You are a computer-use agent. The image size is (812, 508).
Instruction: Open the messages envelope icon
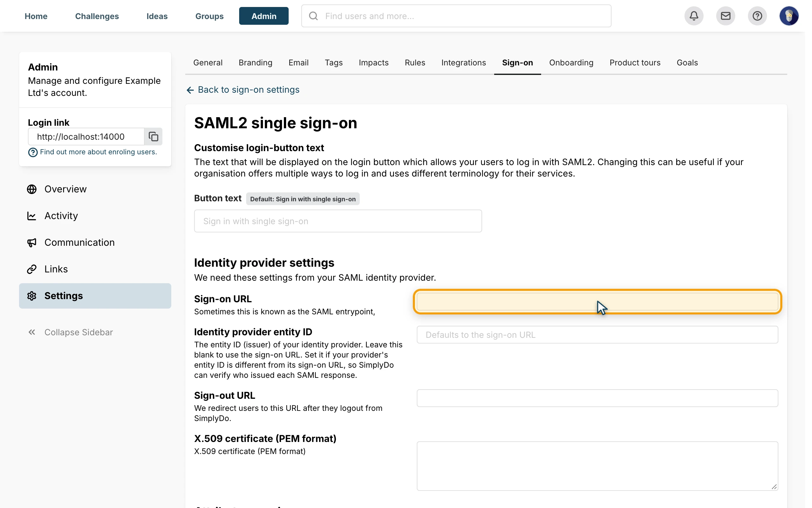725,16
